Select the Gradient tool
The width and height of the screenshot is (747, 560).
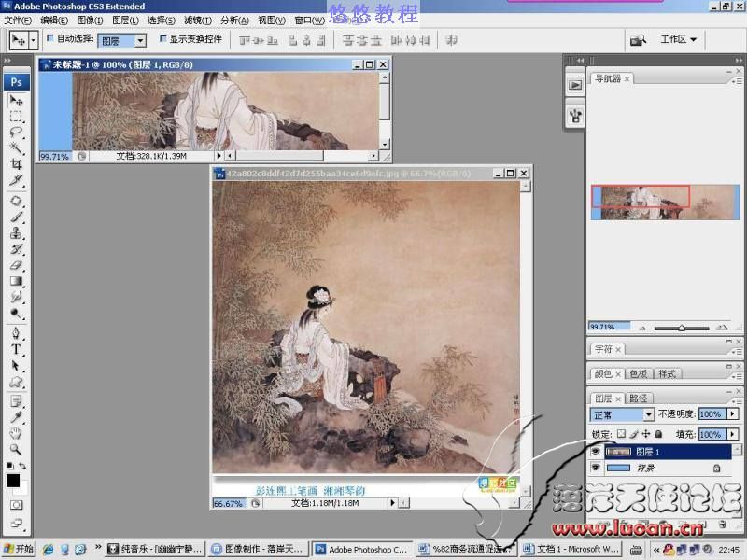[x=16, y=281]
